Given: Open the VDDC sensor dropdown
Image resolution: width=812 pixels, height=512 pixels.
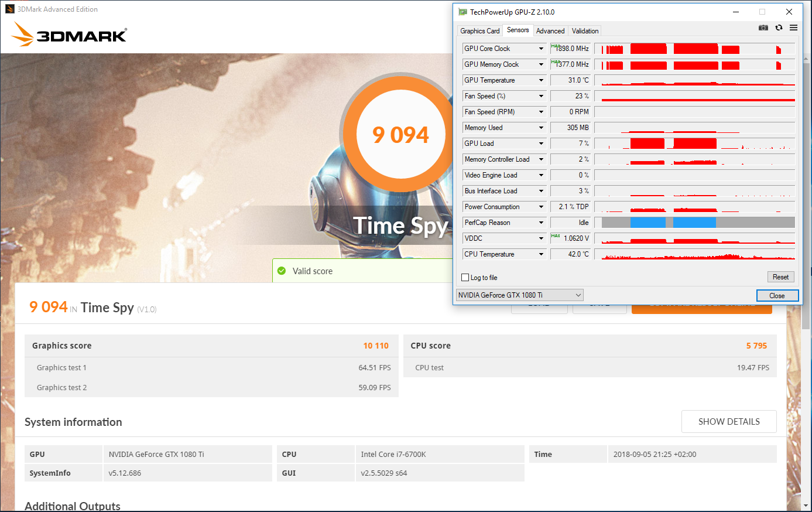Looking at the screenshot, I should (x=542, y=238).
